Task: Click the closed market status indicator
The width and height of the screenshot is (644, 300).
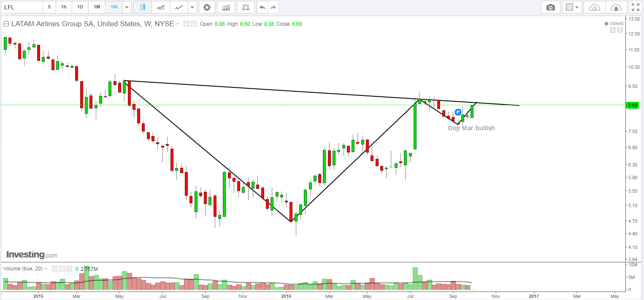Action: [614, 23]
